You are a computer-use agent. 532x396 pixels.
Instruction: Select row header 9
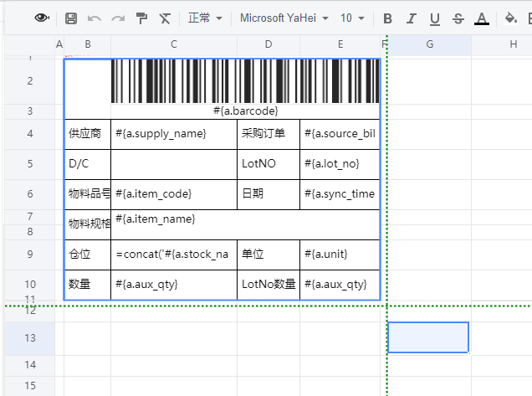[x=30, y=255]
